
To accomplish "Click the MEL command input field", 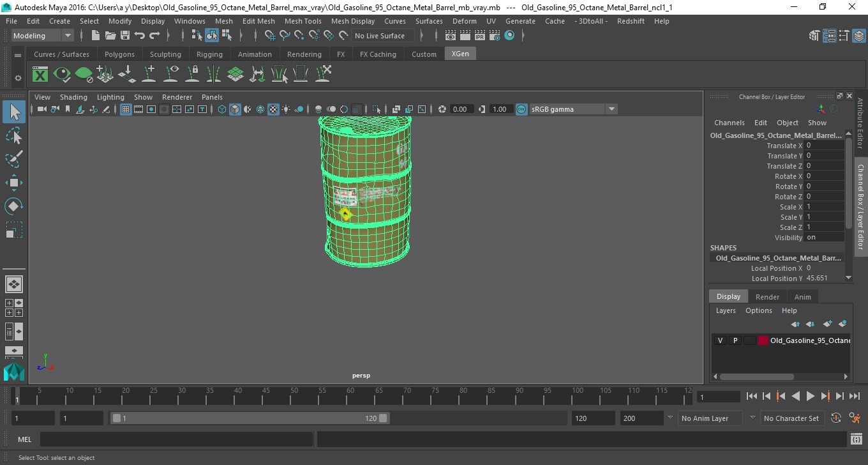I will point(176,439).
